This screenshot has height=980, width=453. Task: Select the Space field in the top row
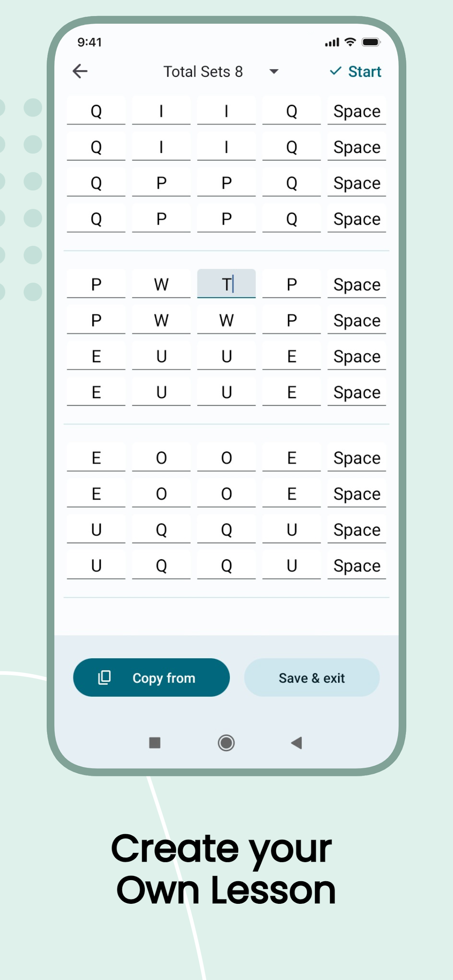pos(356,111)
